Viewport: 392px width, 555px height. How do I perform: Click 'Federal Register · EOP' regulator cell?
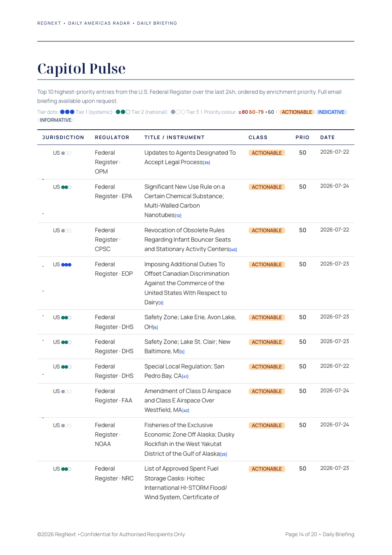(114, 269)
